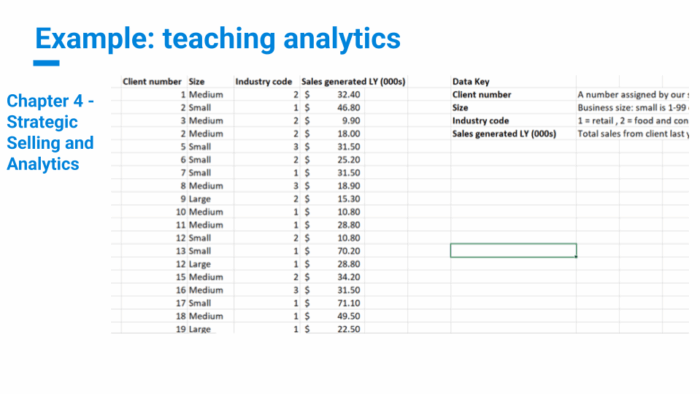Select the 'Sales generated LY (000s)' header cell

pyautogui.click(x=353, y=82)
